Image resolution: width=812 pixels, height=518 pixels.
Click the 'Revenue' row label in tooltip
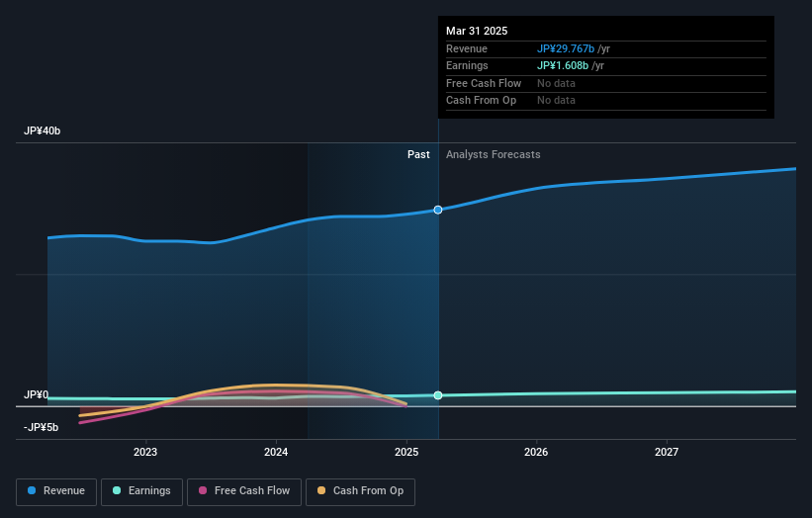pyautogui.click(x=467, y=48)
